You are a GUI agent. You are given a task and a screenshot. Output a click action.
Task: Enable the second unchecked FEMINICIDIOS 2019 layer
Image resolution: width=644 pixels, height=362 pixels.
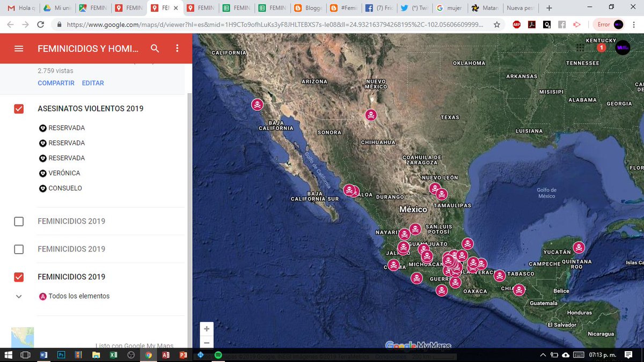click(x=19, y=249)
